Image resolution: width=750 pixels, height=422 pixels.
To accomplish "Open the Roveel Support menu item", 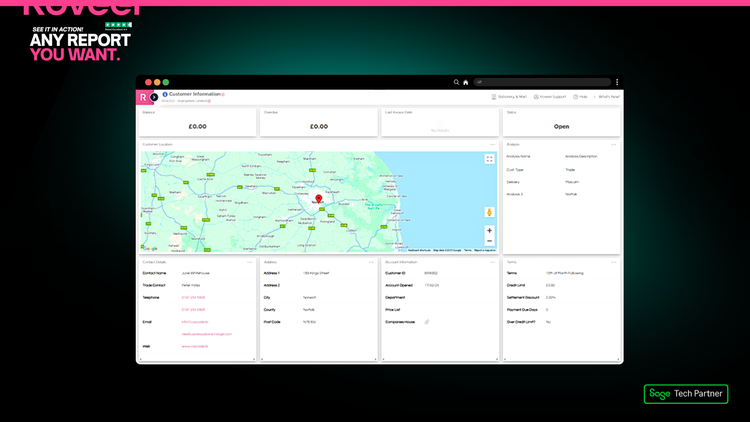I will pyautogui.click(x=551, y=97).
